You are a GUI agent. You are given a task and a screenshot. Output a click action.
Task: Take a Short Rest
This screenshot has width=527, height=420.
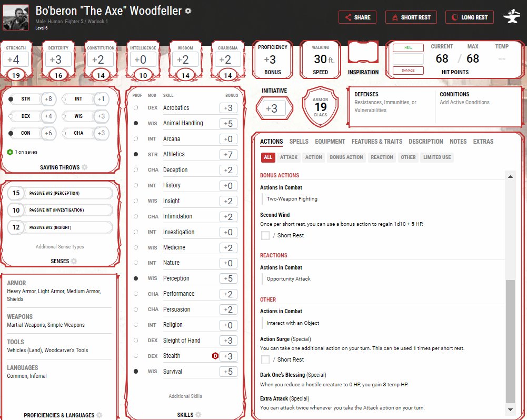coord(411,17)
